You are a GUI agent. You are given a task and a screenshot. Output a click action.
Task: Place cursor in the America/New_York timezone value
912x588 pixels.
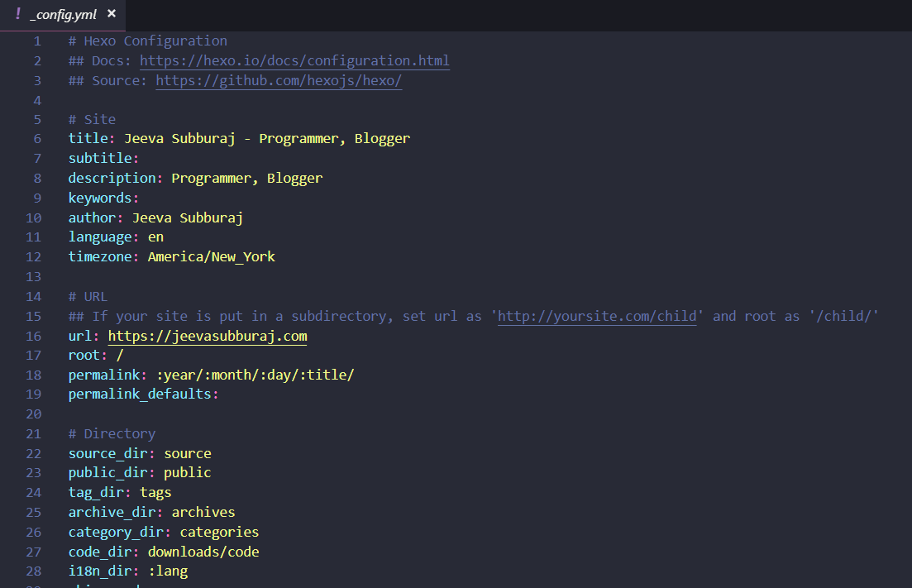coord(211,257)
